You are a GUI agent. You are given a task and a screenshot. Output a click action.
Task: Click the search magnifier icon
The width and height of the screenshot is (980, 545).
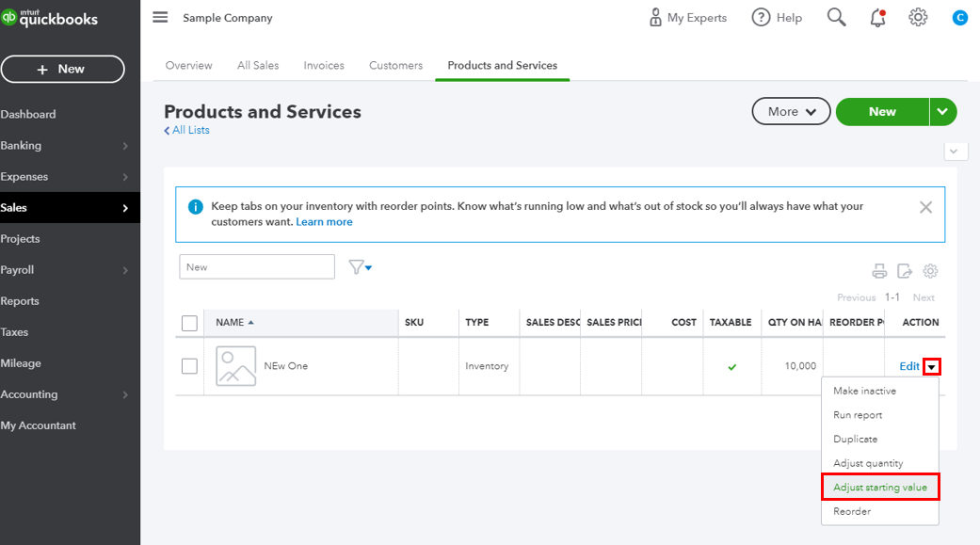pyautogui.click(x=836, y=18)
